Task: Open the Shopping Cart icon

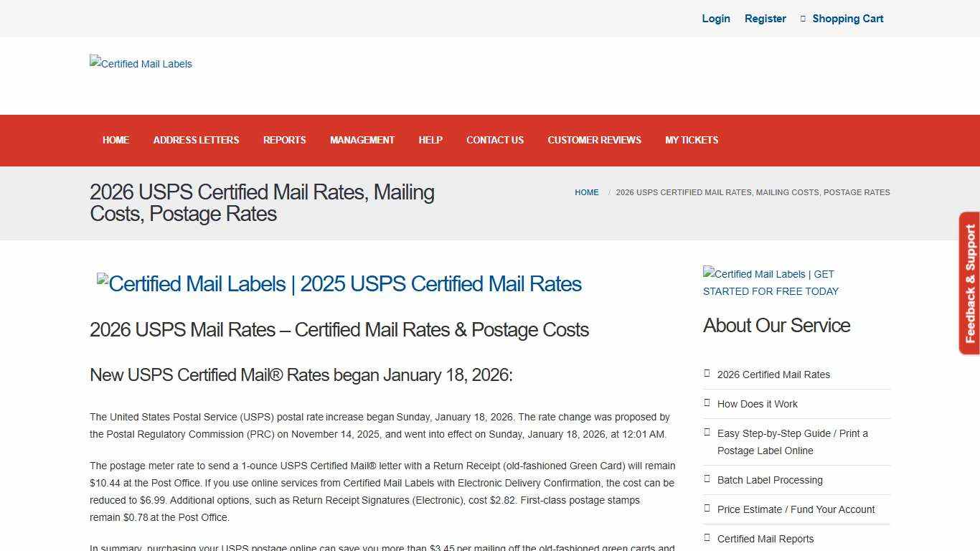Action: coord(801,18)
